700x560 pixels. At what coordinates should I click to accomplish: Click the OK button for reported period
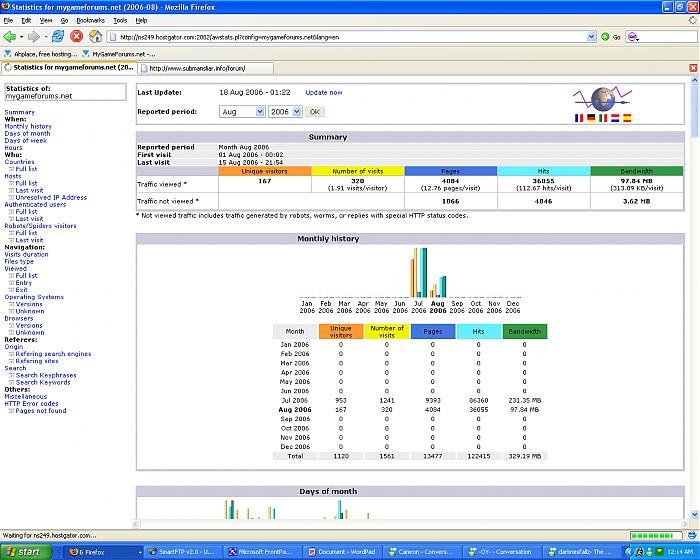point(314,112)
